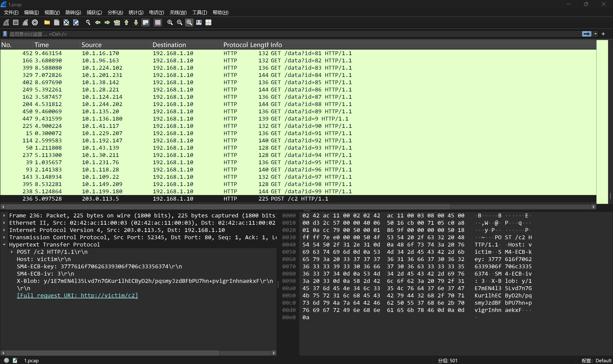Expand the Frame 236 tree node
The width and height of the screenshot is (613, 364).
4,216
